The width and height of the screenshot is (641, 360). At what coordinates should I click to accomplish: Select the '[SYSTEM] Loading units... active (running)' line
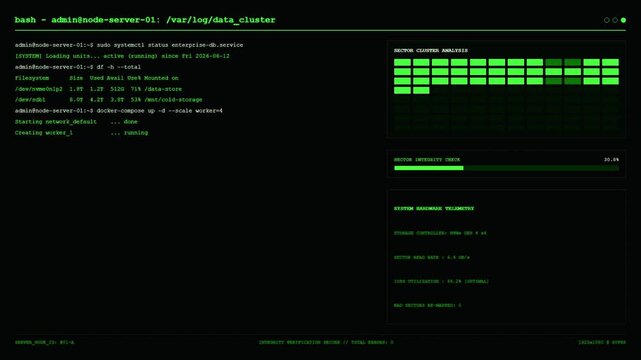point(122,56)
